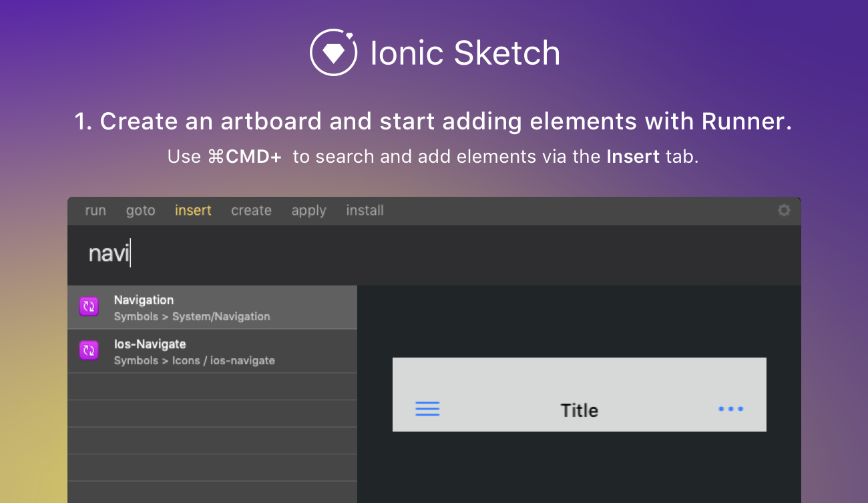Click the hamburger menu icon in the preview
Image resolution: width=868 pixels, height=503 pixels.
point(428,408)
